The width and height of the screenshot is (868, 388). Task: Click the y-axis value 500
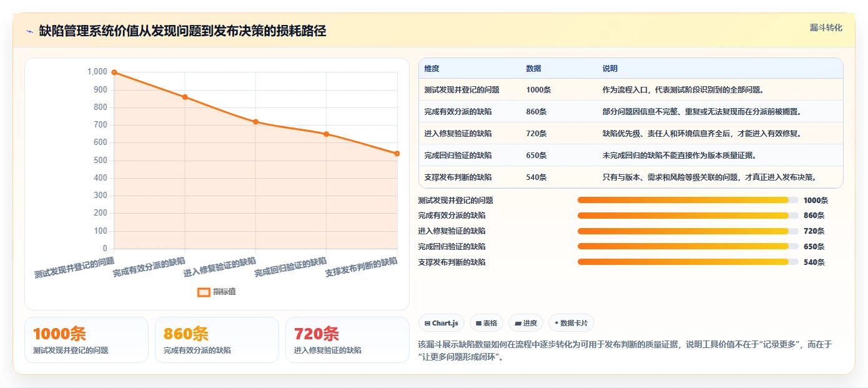point(100,161)
